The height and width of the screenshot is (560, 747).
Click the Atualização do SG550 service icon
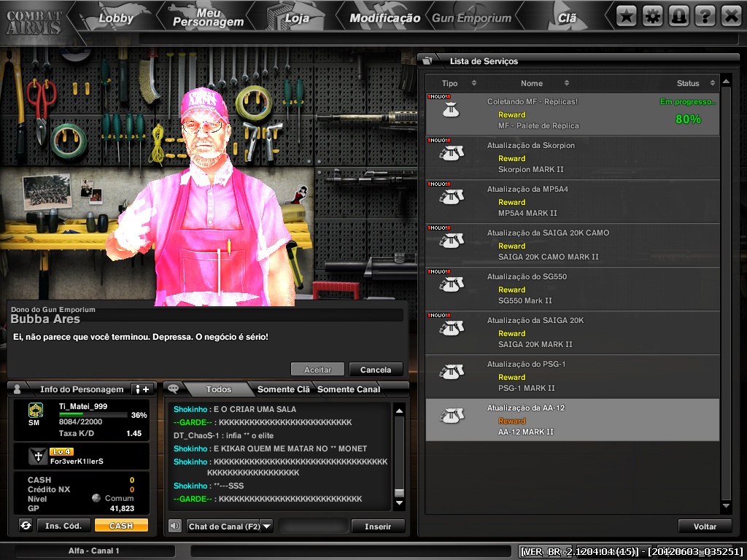(x=451, y=285)
